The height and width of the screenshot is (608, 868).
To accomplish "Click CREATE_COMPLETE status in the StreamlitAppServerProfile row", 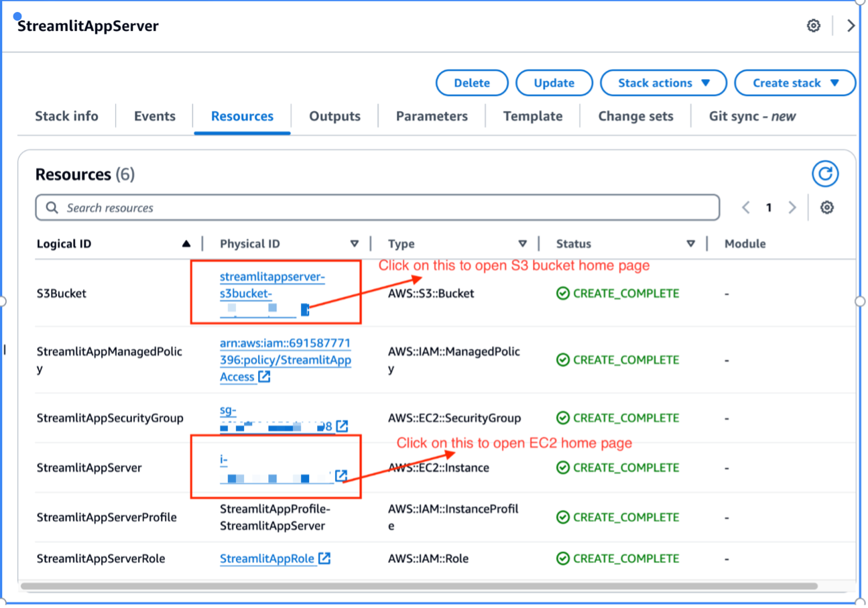I will click(617, 517).
